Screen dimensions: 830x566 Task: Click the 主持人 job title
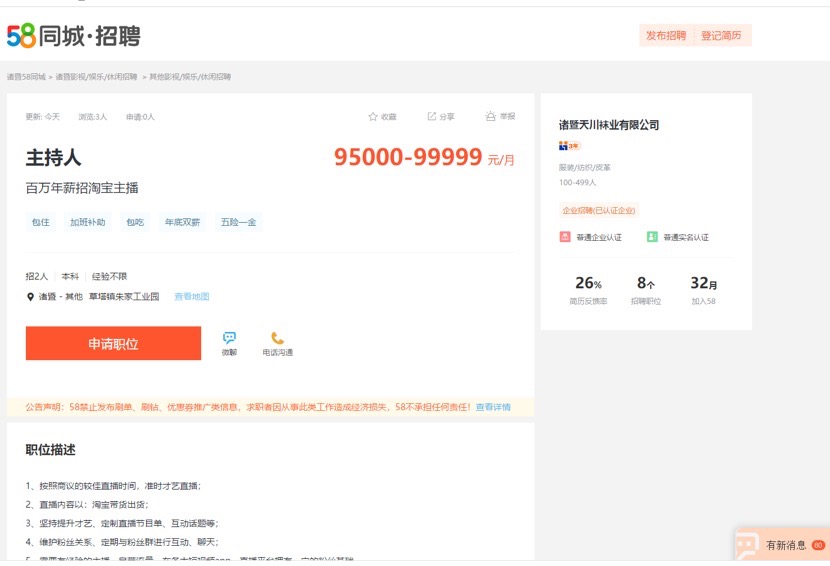(53, 158)
